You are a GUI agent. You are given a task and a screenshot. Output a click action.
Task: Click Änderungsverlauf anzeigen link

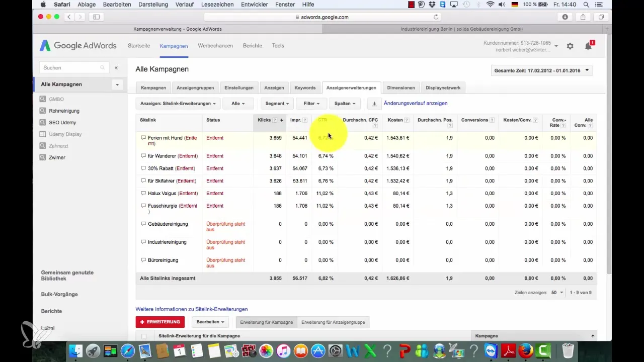click(x=416, y=104)
